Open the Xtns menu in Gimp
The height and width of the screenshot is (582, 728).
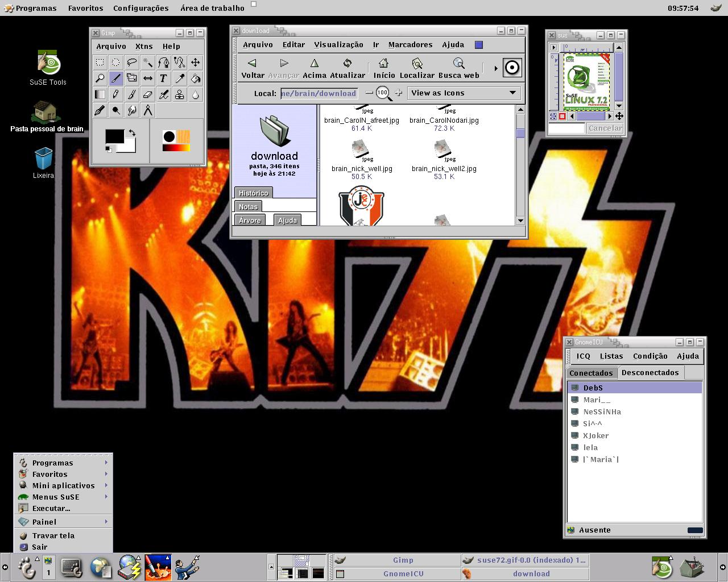coord(144,47)
